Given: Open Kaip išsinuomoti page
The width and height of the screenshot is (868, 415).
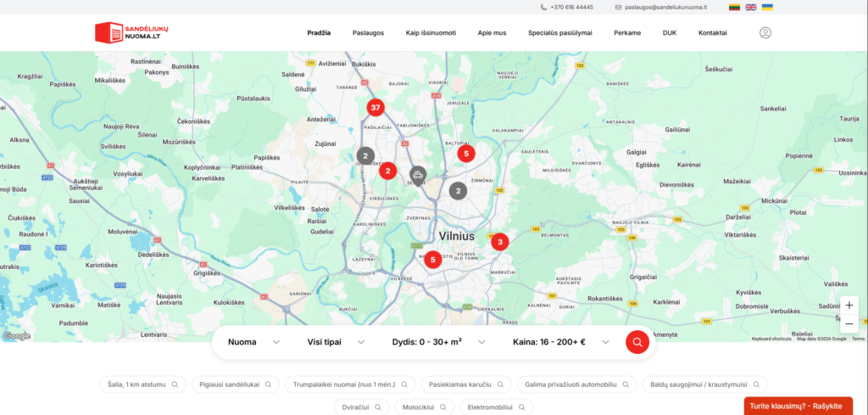Looking at the screenshot, I should [431, 33].
